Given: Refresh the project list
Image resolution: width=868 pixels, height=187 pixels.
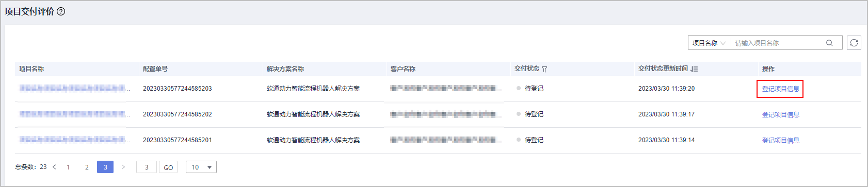Looking at the screenshot, I should [854, 43].
